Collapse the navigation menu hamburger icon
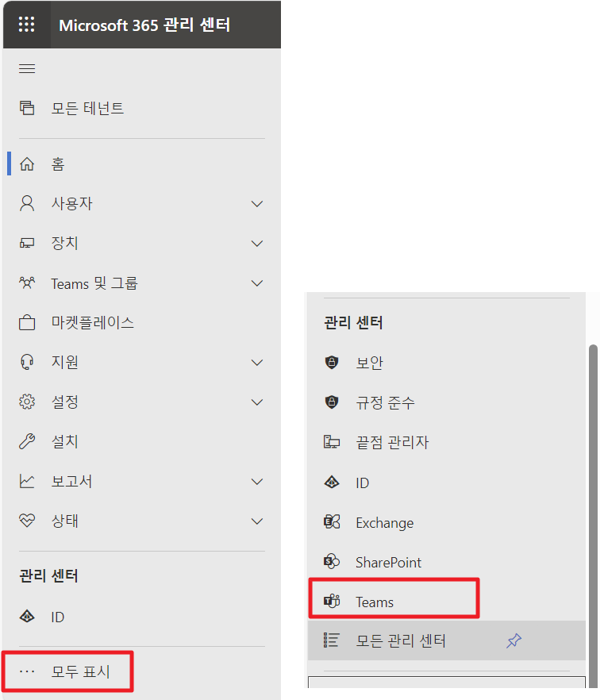The image size is (604, 700). click(x=27, y=68)
